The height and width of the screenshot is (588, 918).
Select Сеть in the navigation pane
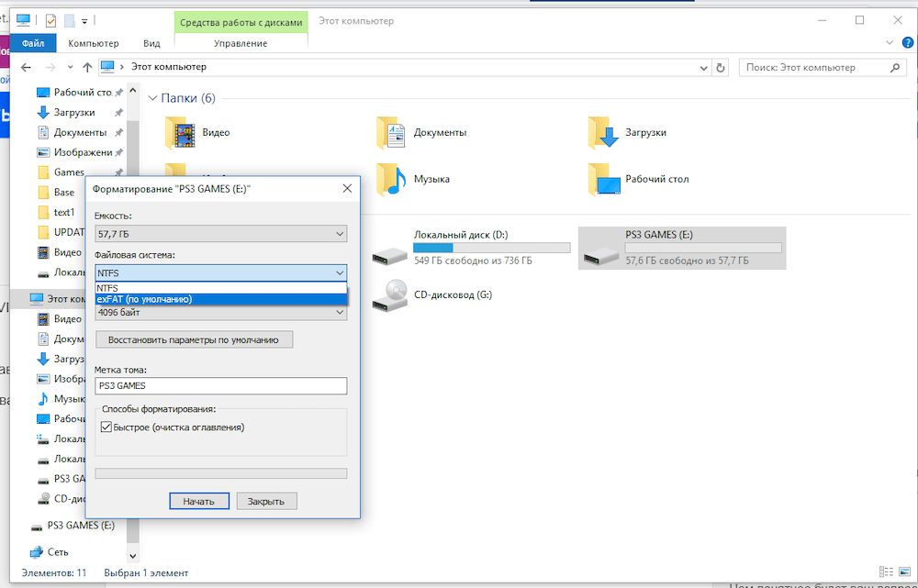[57, 552]
